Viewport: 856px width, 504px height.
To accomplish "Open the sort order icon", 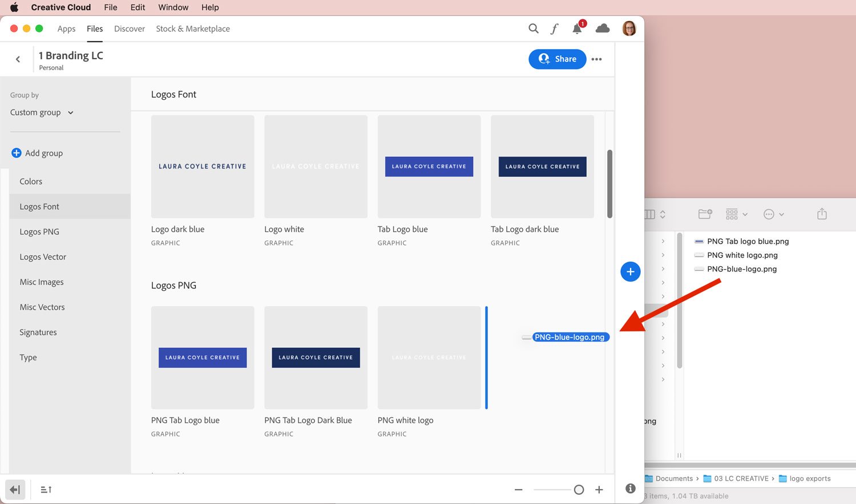I will (46, 490).
